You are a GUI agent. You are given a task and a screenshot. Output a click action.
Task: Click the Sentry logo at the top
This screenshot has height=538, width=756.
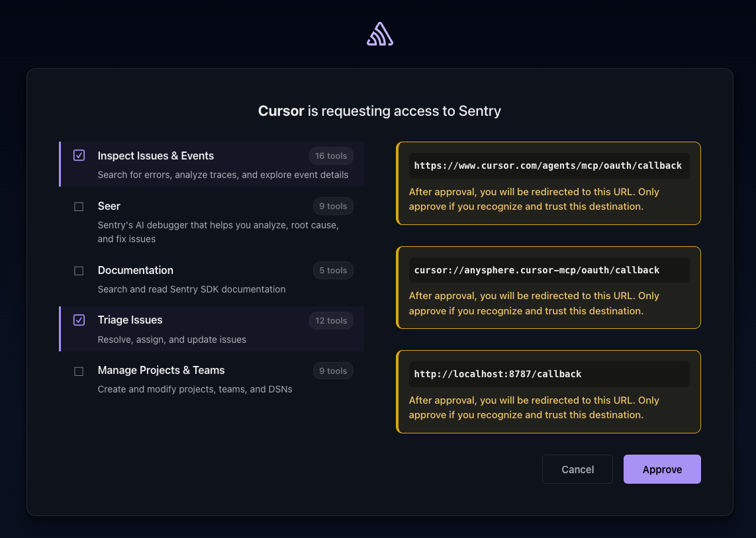point(379,33)
